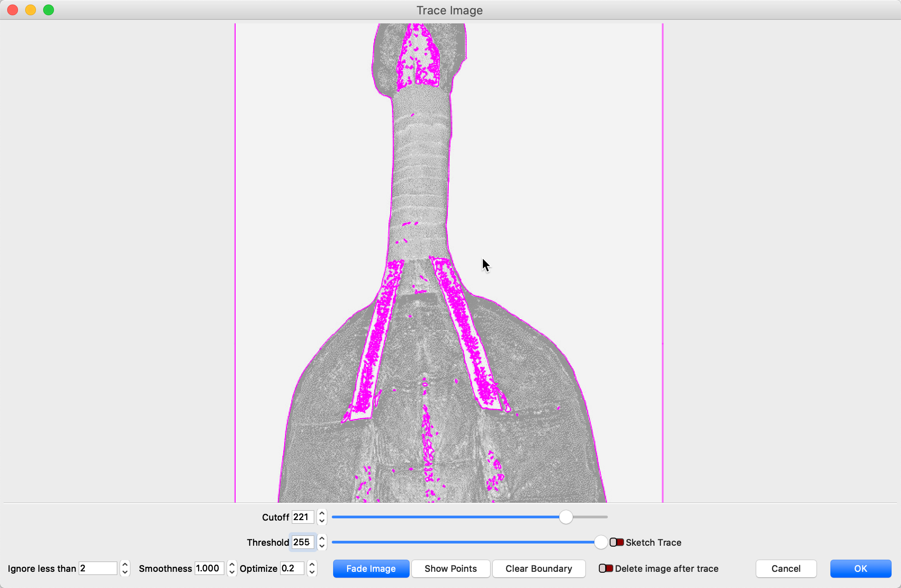
Task: Cancel the Trace Image dialog
Action: coord(786,569)
